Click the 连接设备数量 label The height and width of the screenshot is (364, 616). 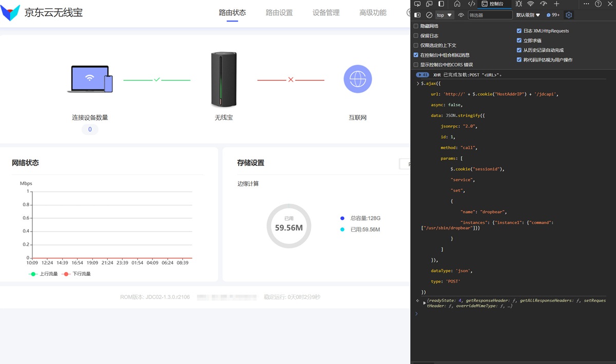pos(90,118)
